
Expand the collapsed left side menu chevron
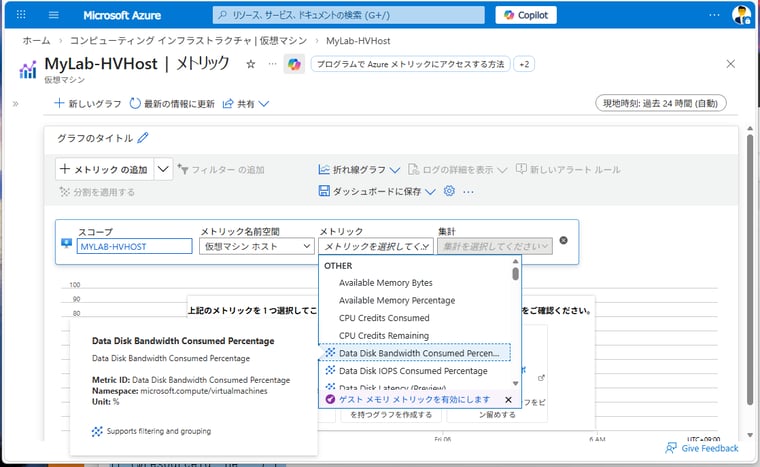[x=16, y=103]
